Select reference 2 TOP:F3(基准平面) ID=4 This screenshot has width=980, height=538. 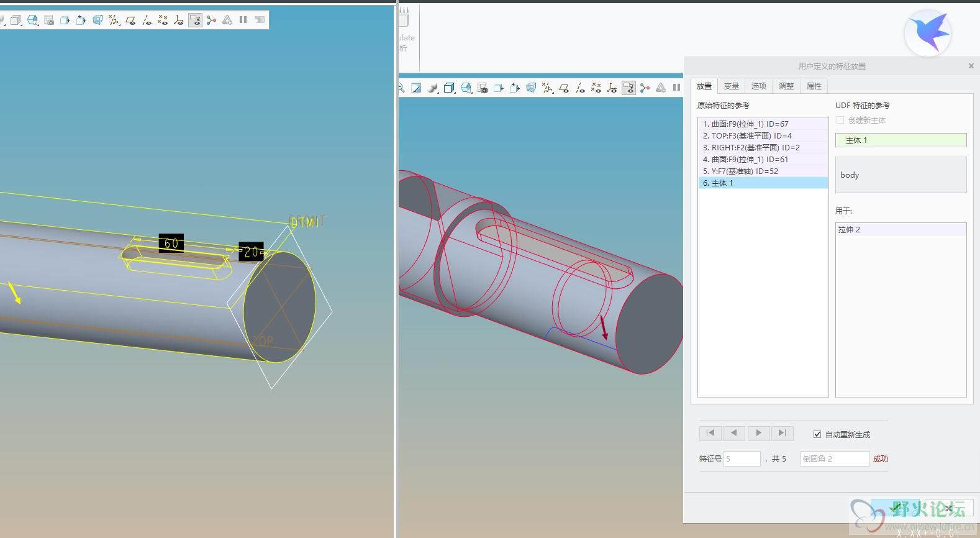click(x=763, y=136)
